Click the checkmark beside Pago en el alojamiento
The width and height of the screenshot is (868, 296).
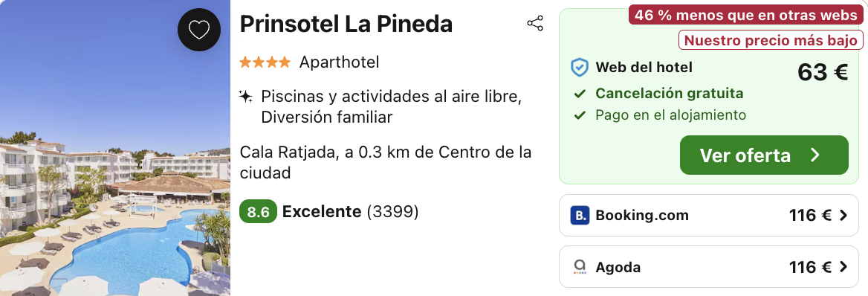[x=580, y=115]
